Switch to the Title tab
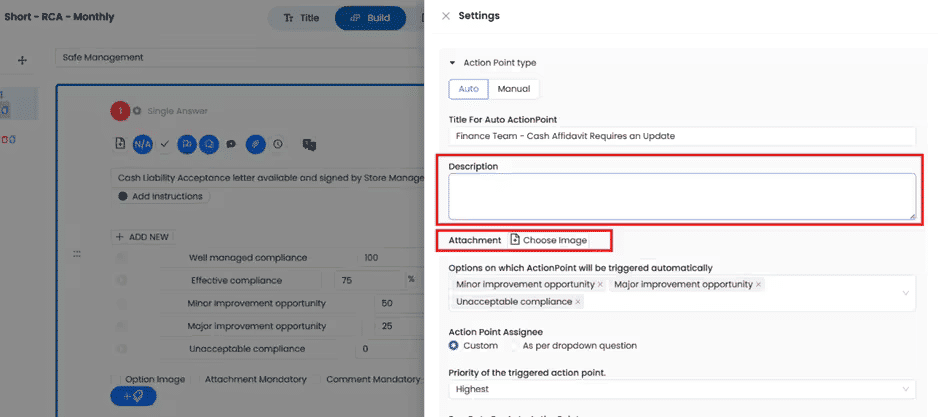Image resolution: width=938 pixels, height=417 pixels. [300, 18]
